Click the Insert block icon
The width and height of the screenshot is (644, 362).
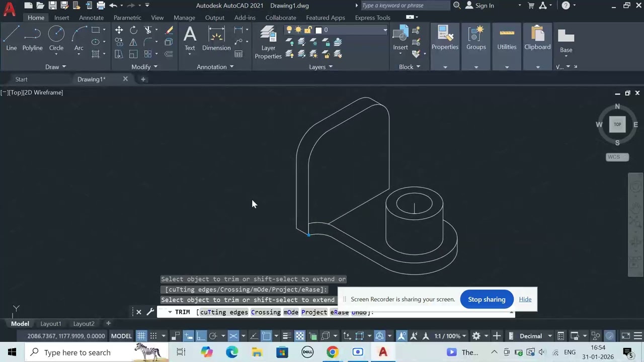tap(400, 39)
